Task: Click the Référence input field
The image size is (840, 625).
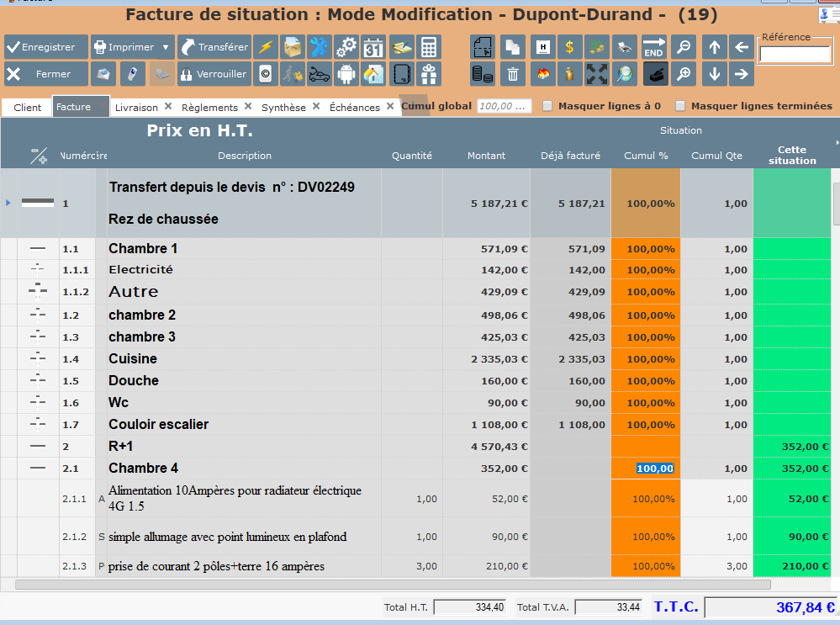Action: coord(794,55)
